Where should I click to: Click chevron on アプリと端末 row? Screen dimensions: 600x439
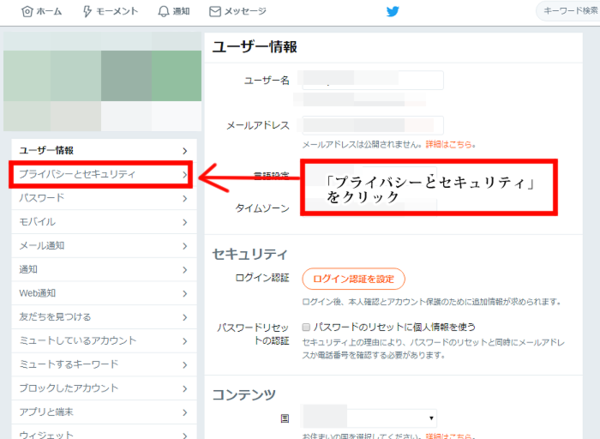pos(185,412)
